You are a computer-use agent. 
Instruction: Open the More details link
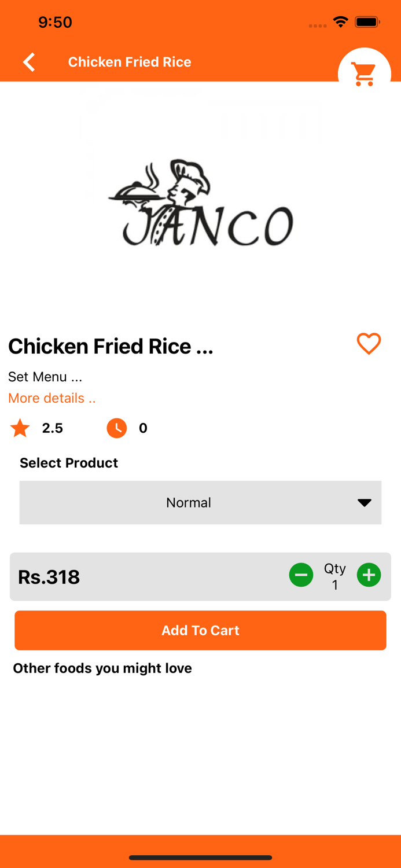click(x=51, y=398)
